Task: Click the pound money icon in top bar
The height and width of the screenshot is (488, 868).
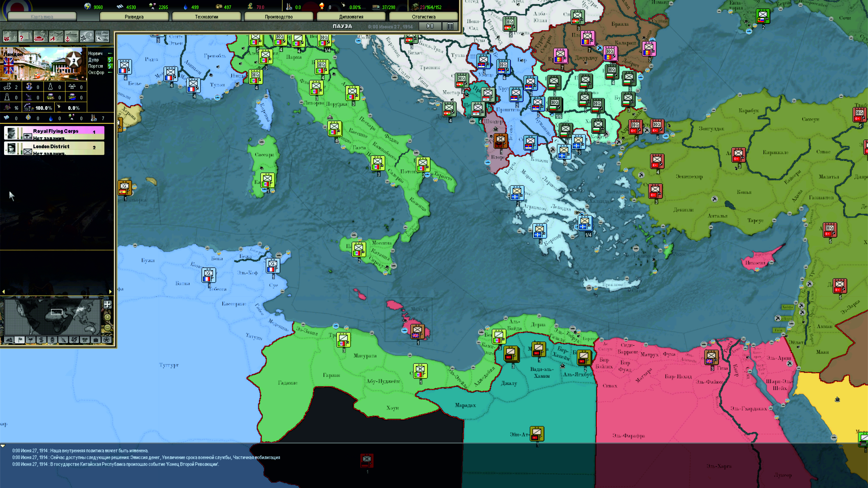Action: click(x=250, y=6)
